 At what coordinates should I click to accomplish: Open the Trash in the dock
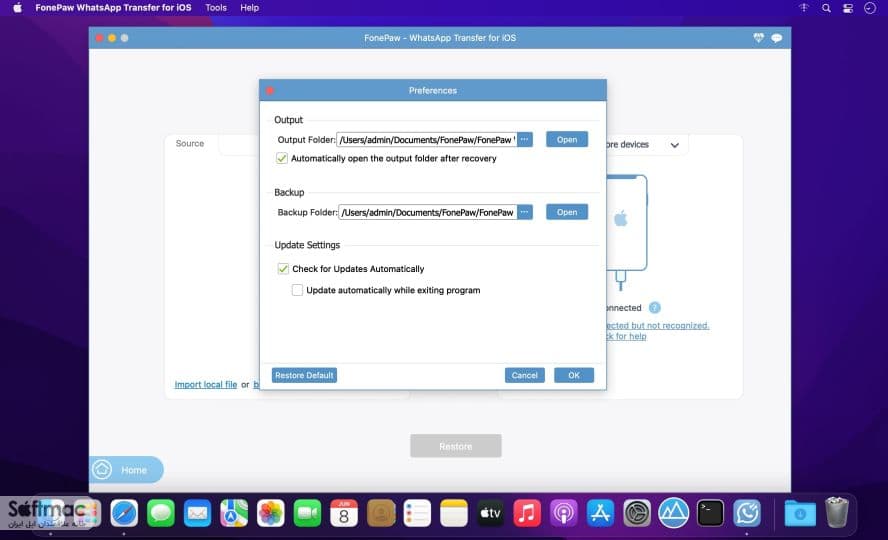pos(836,512)
